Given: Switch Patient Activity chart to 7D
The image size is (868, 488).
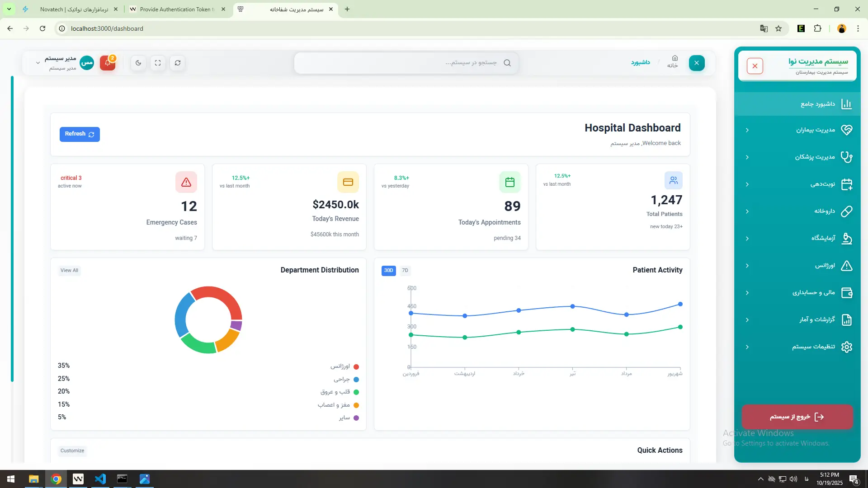Looking at the screenshot, I should pyautogui.click(x=405, y=271).
